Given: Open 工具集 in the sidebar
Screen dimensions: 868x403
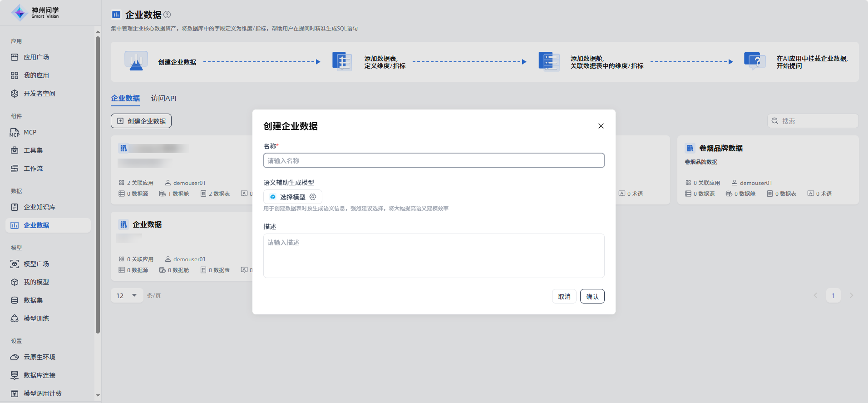Looking at the screenshot, I should [33, 150].
